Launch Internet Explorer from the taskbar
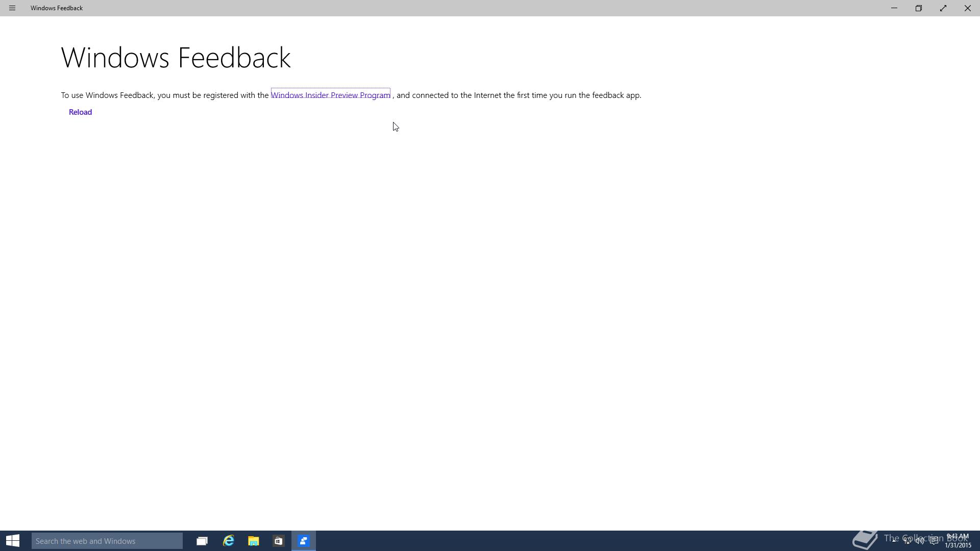This screenshot has width=980, height=551. pyautogui.click(x=228, y=541)
